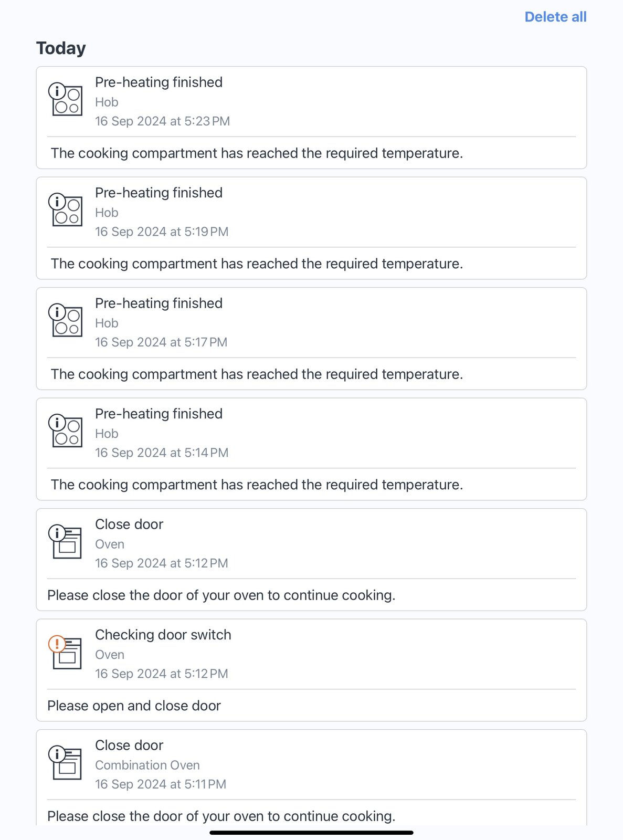Tap 'Please close the door' message under Oven 5:12 PM
The height and width of the screenshot is (840, 623).
[x=221, y=595]
